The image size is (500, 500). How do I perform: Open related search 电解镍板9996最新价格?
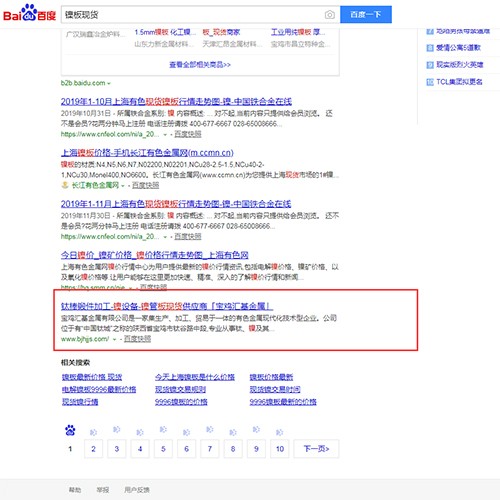(x=99, y=389)
